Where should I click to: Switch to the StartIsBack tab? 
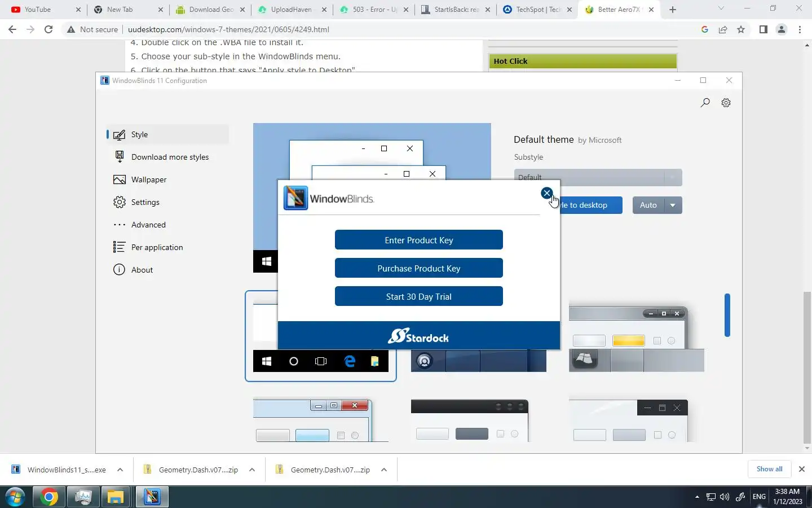[456, 10]
